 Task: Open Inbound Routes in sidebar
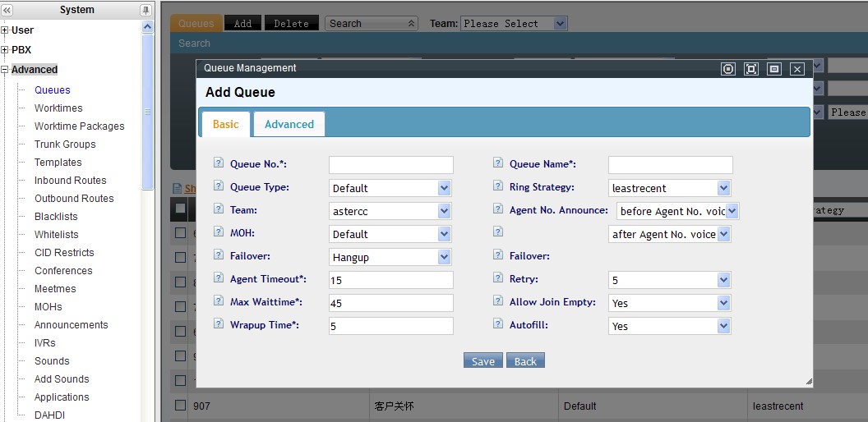70,181
